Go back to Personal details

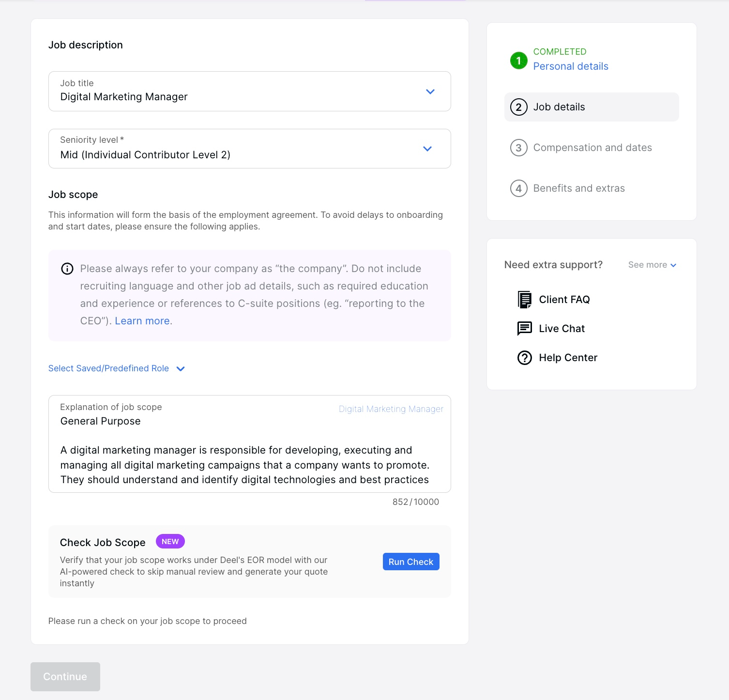pyautogui.click(x=571, y=66)
